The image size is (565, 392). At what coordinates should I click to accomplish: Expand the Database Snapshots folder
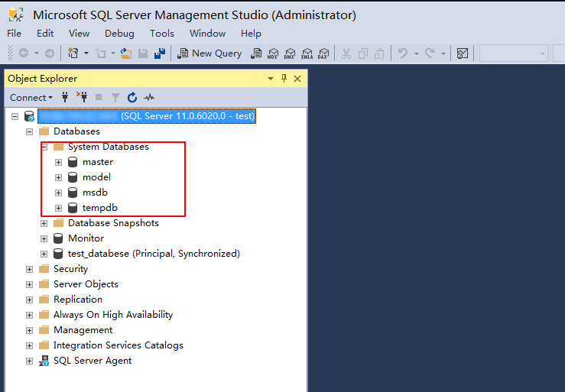tap(44, 223)
